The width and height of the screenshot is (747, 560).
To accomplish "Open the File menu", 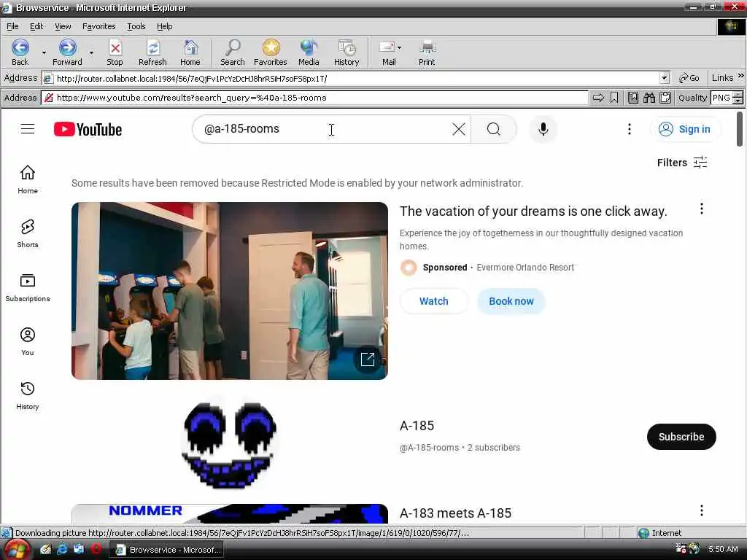I will [x=12, y=26].
